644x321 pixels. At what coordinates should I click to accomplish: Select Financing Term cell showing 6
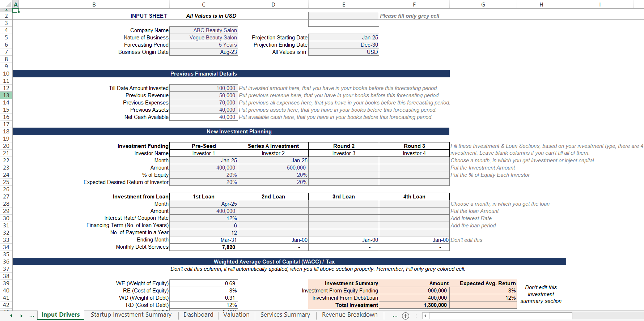204,226
